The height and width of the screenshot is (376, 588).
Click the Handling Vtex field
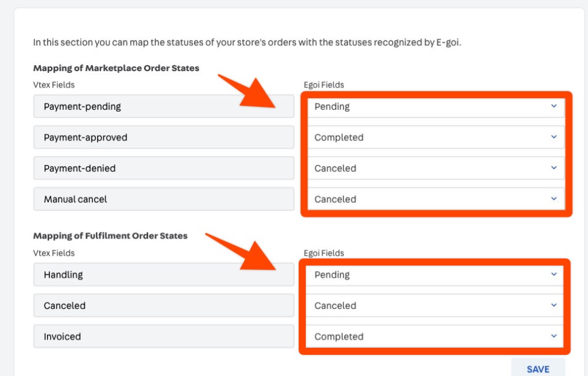163,275
